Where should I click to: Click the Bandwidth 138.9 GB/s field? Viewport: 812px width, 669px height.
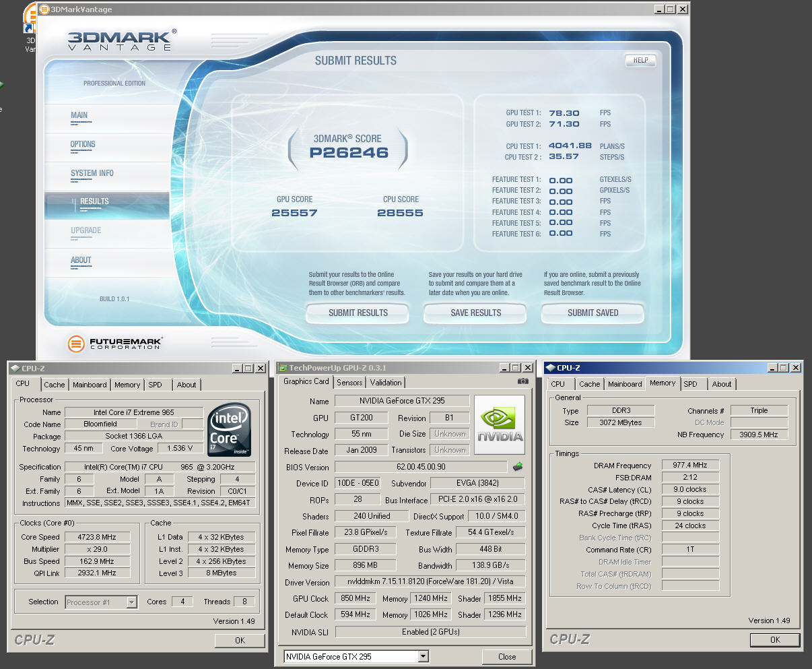(x=491, y=565)
